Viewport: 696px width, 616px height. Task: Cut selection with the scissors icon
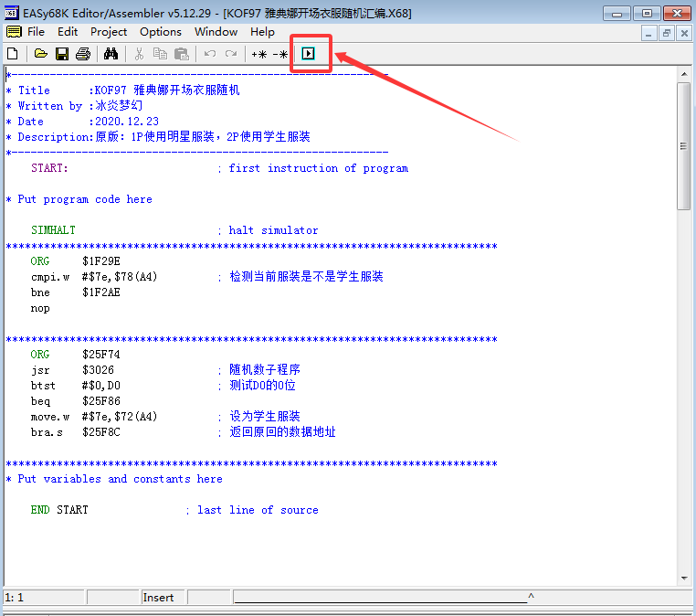139,54
